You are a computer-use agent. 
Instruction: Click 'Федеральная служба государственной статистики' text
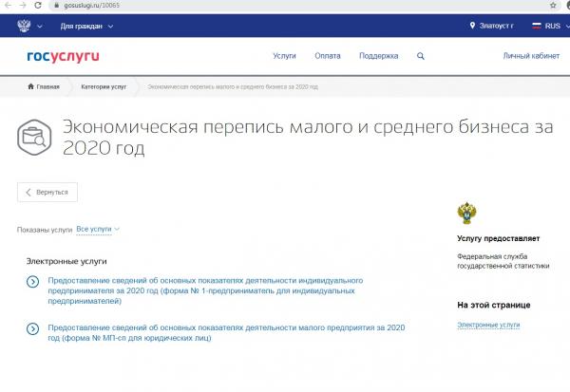[x=503, y=261]
